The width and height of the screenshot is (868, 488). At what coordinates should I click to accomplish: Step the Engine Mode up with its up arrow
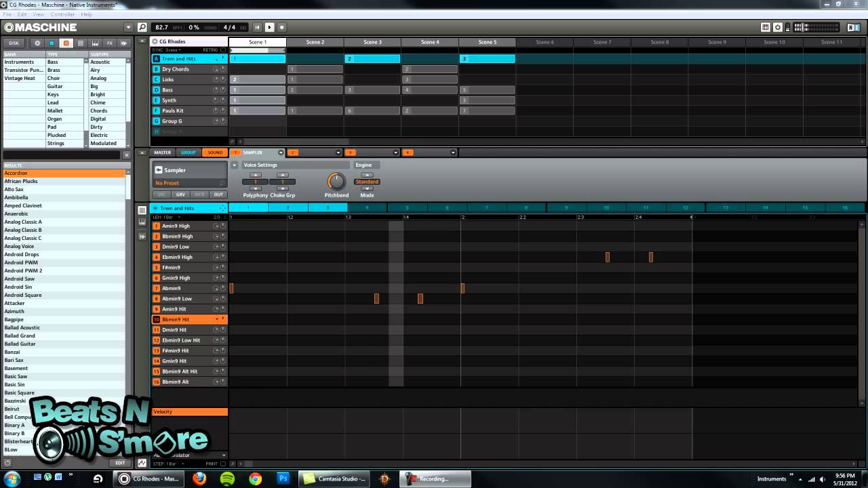pyautogui.click(x=367, y=175)
